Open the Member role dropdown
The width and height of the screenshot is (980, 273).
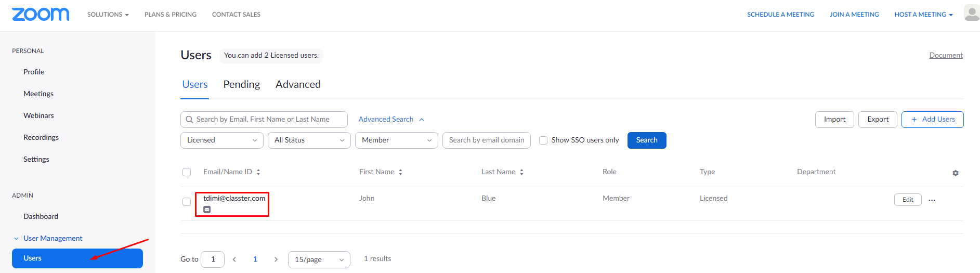coord(397,140)
